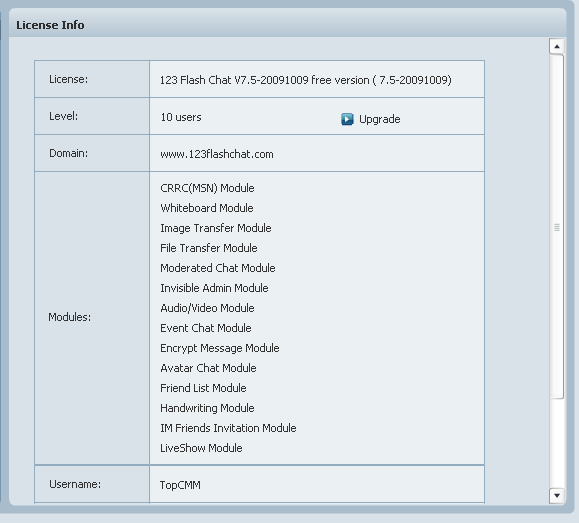
Task: Select the LiveShow Module entry
Action: click(x=201, y=448)
